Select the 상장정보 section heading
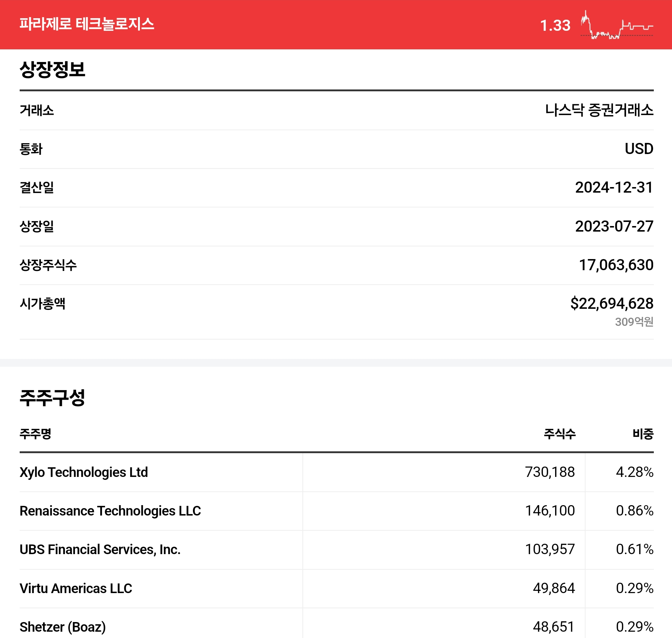This screenshot has width=672, height=638. [52, 69]
